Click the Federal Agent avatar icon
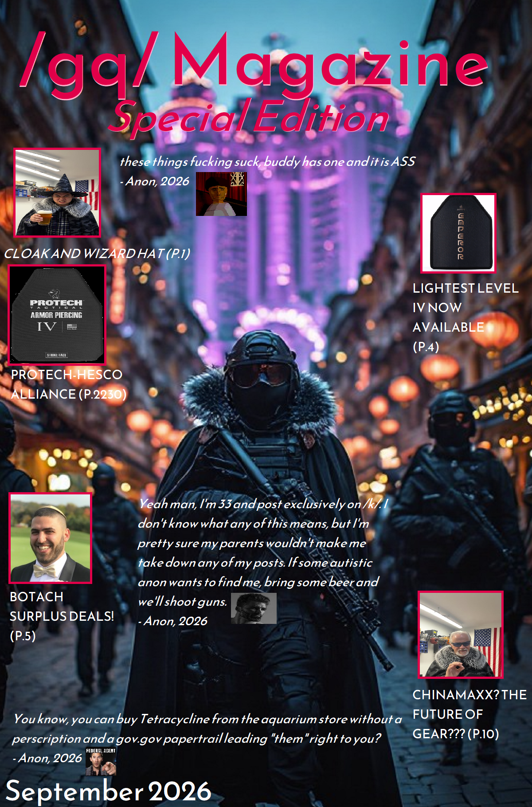Image resolution: width=532 pixels, height=807 pixels. 101,762
